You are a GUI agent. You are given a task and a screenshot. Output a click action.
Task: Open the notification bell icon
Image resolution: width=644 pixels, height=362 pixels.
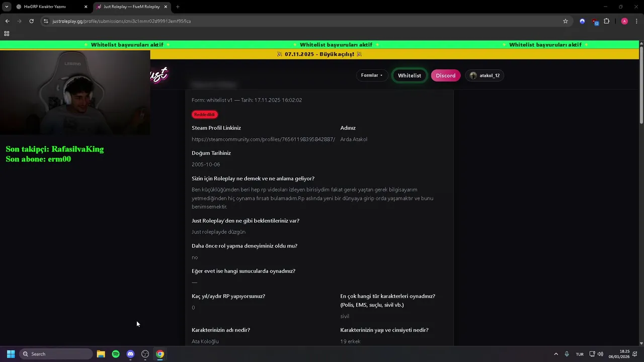tap(635, 354)
